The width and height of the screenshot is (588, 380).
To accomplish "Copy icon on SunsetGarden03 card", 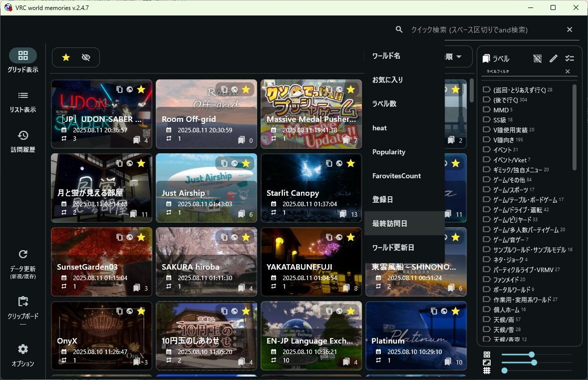I will click(119, 237).
